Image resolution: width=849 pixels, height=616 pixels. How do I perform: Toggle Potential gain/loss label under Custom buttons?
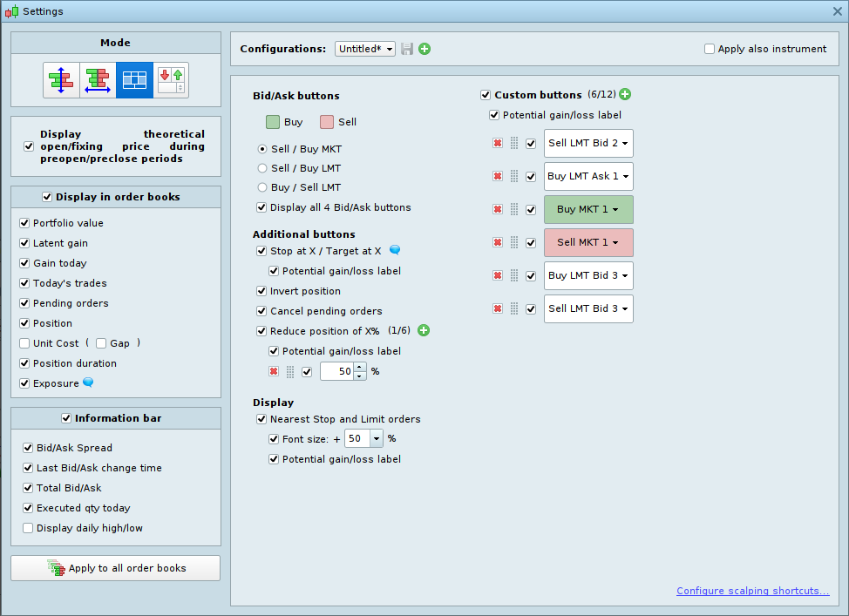(x=494, y=115)
